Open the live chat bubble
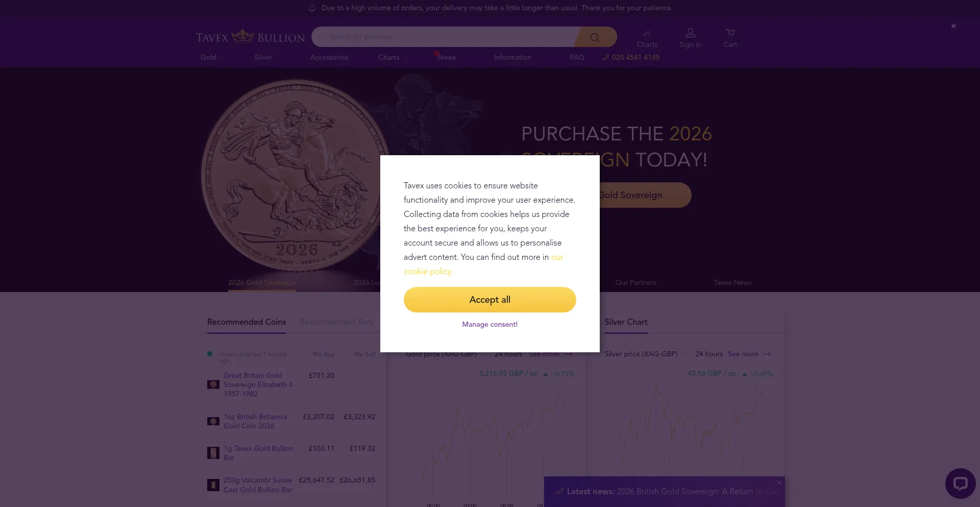This screenshot has width=980, height=507. (x=960, y=483)
